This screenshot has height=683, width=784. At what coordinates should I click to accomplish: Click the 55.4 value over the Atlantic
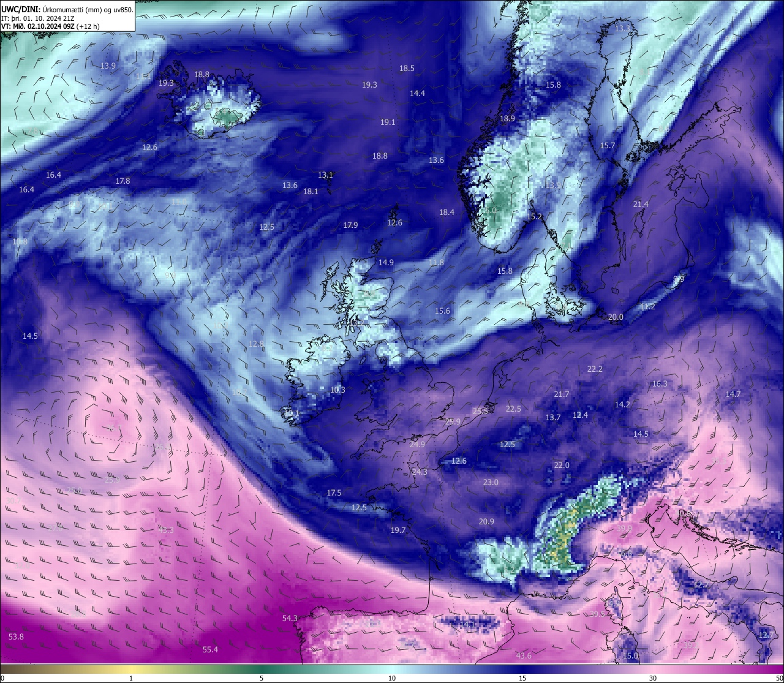coord(210,649)
